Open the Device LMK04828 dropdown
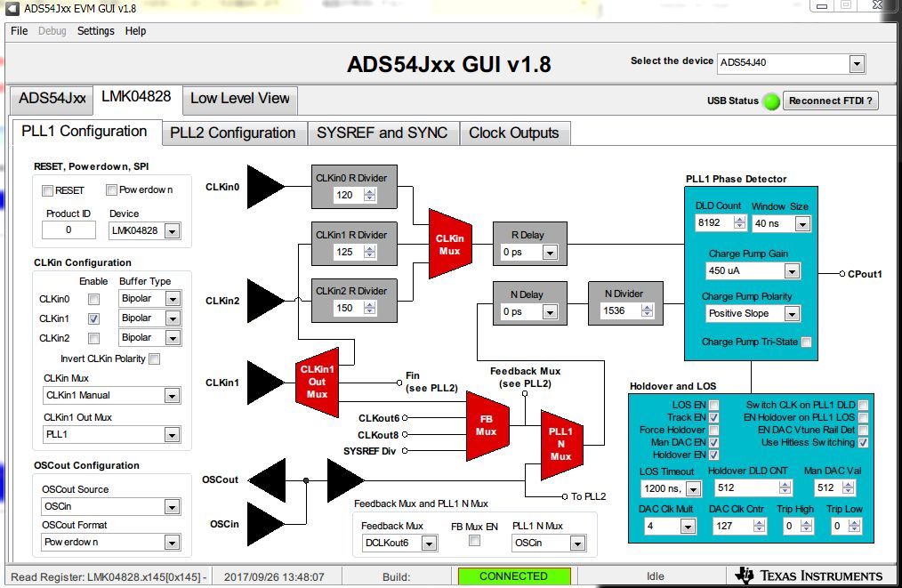 (x=145, y=230)
